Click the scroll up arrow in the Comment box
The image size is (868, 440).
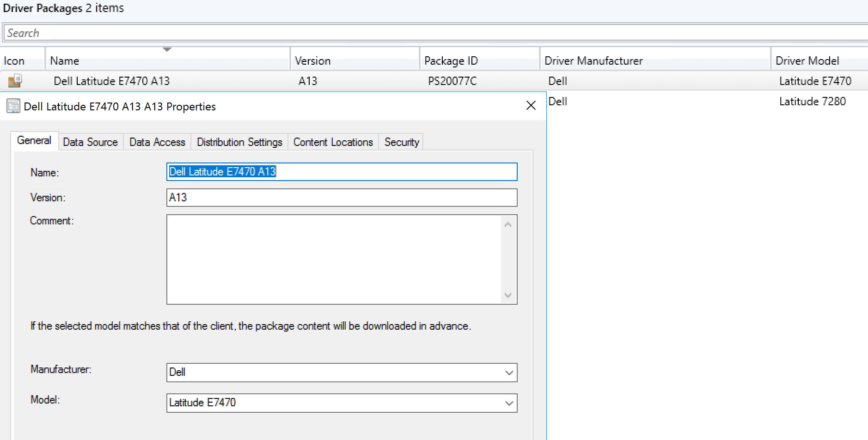pos(508,223)
